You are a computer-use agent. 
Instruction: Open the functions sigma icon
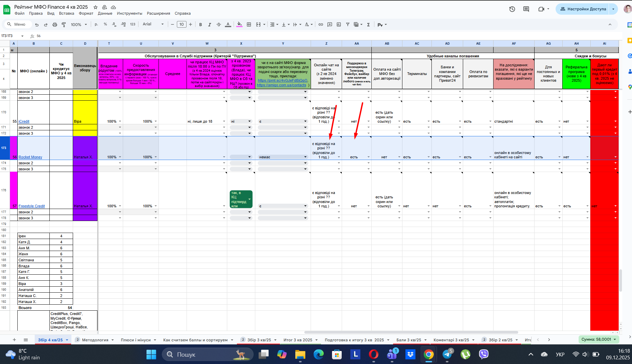[x=368, y=24]
